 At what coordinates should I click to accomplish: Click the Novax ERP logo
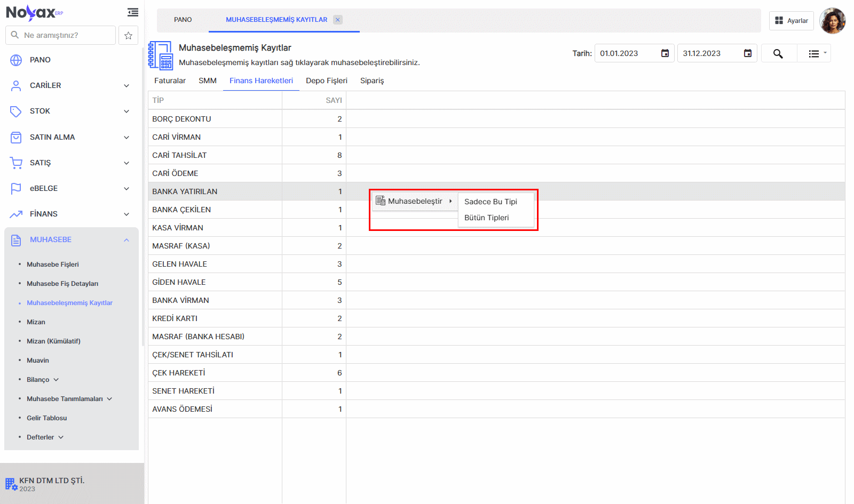coord(35,12)
